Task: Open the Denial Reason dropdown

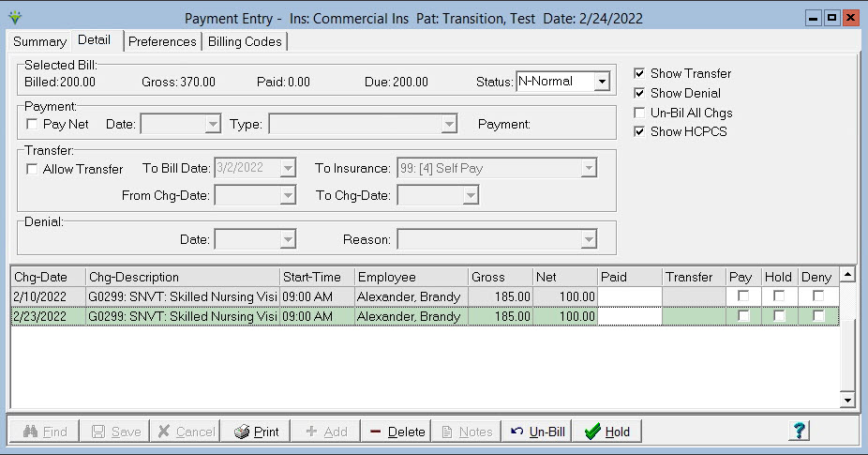Action: click(x=588, y=240)
